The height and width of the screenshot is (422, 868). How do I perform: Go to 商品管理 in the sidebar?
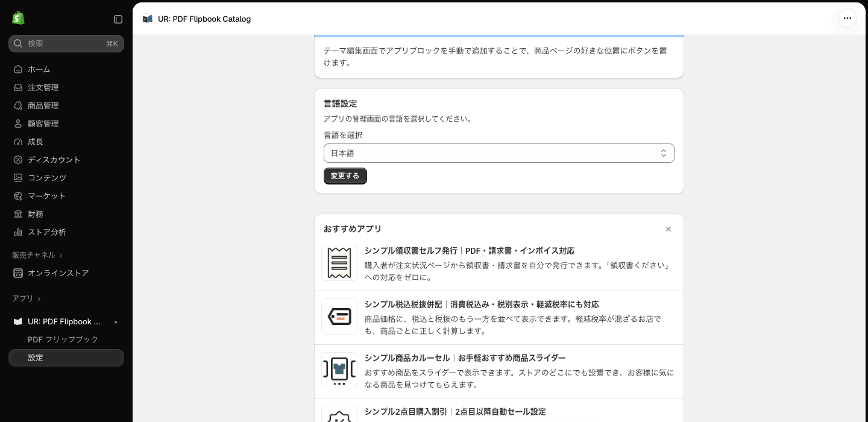(66, 105)
